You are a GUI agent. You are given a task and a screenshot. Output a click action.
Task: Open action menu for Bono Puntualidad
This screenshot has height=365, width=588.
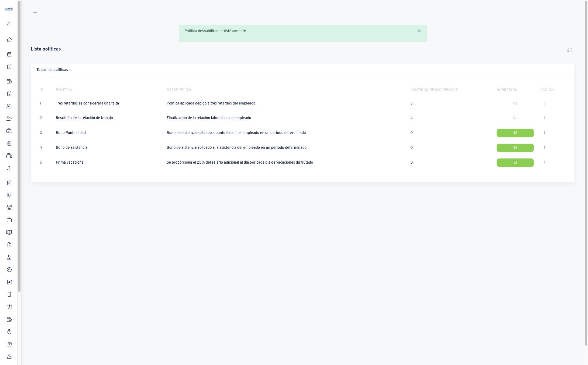(x=544, y=133)
